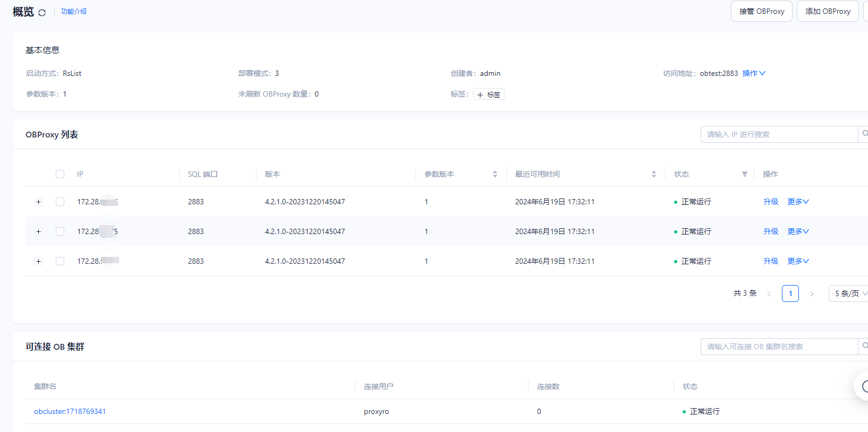Image resolution: width=868 pixels, height=432 pixels.
Task: Click the search icon in OB cluster search
Action: 864,346
